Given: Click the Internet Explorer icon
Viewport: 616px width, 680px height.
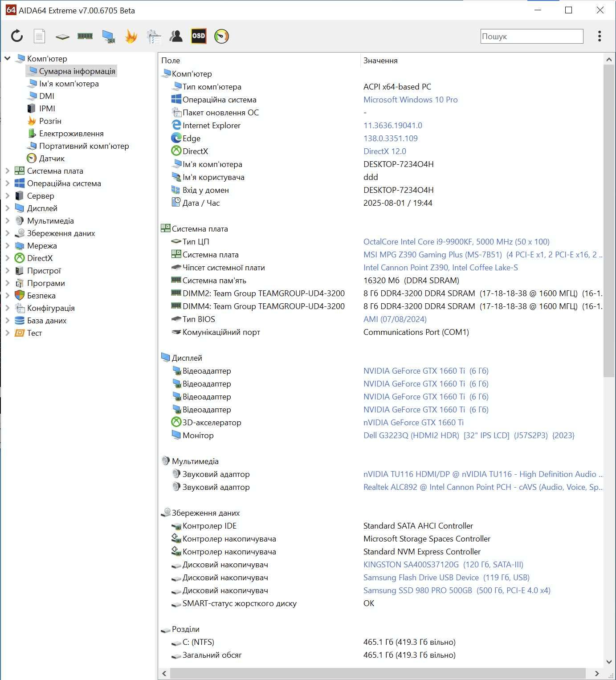Looking at the screenshot, I should click(176, 125).
